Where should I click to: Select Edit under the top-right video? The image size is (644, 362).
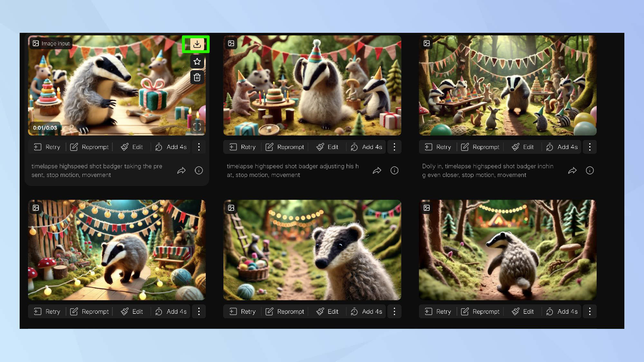[x=523, y=147]
